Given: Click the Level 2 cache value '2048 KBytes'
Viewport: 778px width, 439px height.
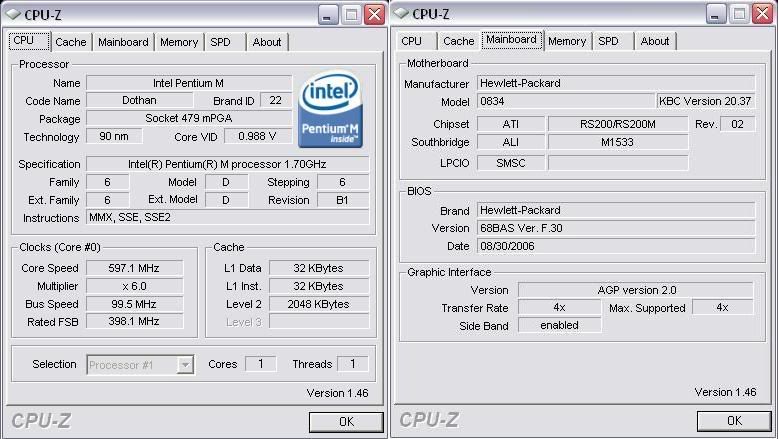Looking at the screenshot, I should 319,304.
